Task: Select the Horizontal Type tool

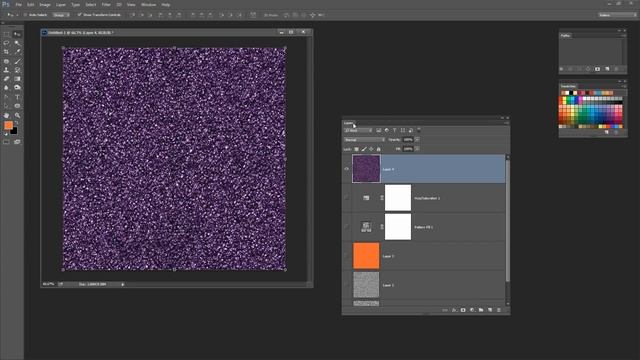Action: pyautogui.click(x=17, y=97)
